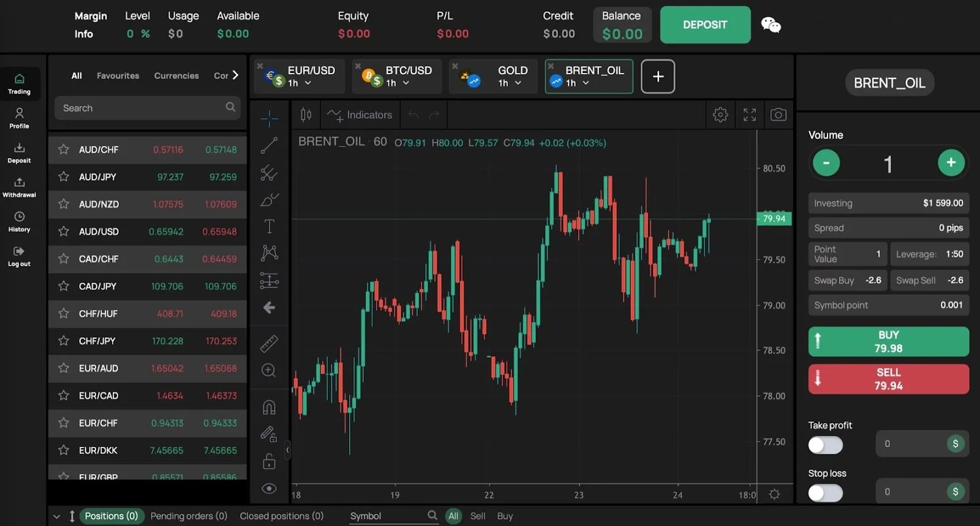Open time axis settings gear icon
This screenshot has height=526, width=980.
(x=774, y=494)
